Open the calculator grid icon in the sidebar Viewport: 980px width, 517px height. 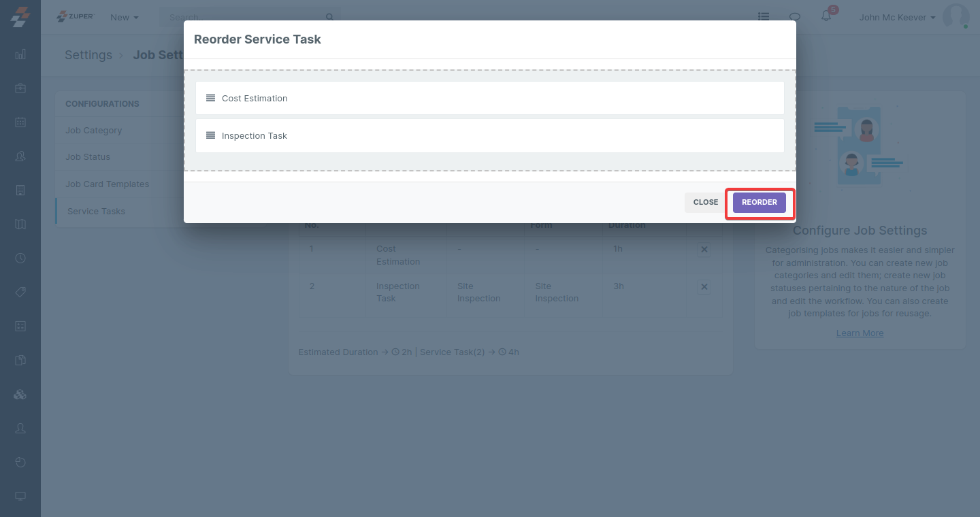point(20,326)
